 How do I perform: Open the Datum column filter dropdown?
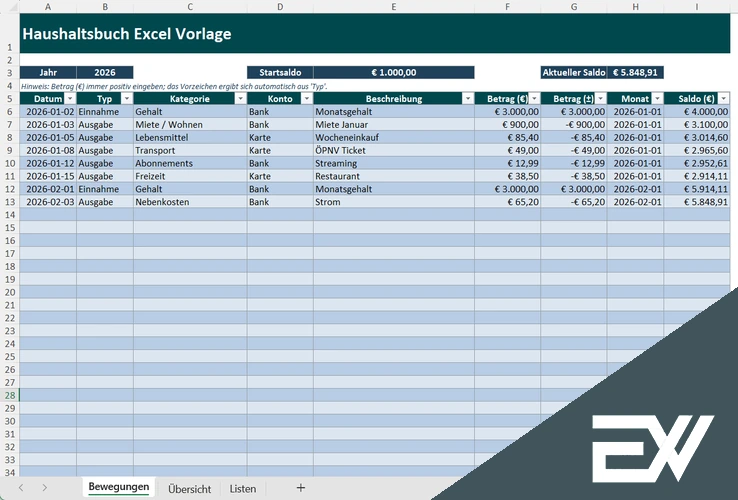click(x=70, y=98)
